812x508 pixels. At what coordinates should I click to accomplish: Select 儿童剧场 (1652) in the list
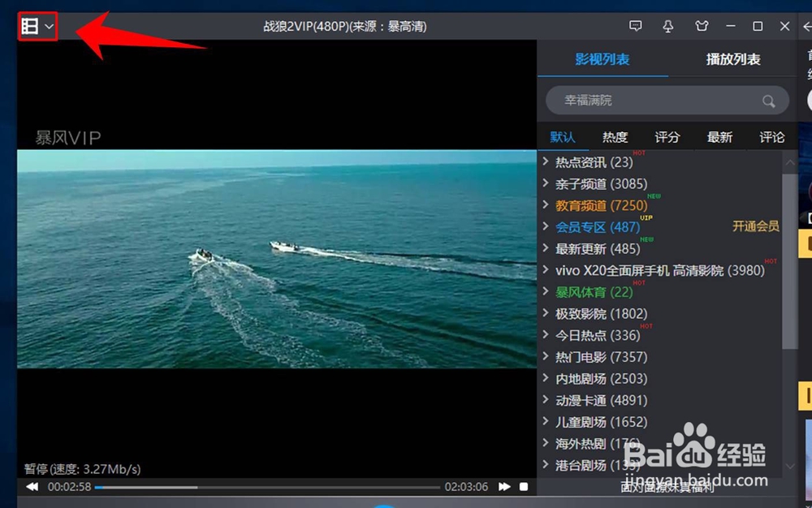601,423
